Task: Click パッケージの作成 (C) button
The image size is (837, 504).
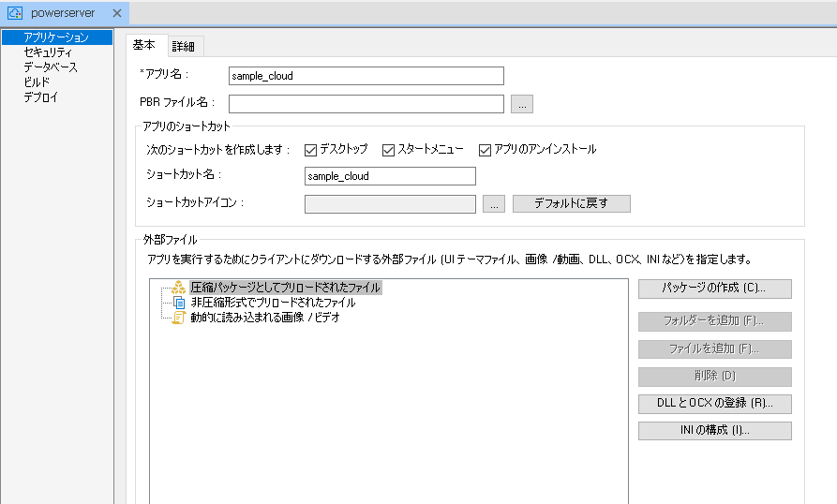Action: point(714,289)
